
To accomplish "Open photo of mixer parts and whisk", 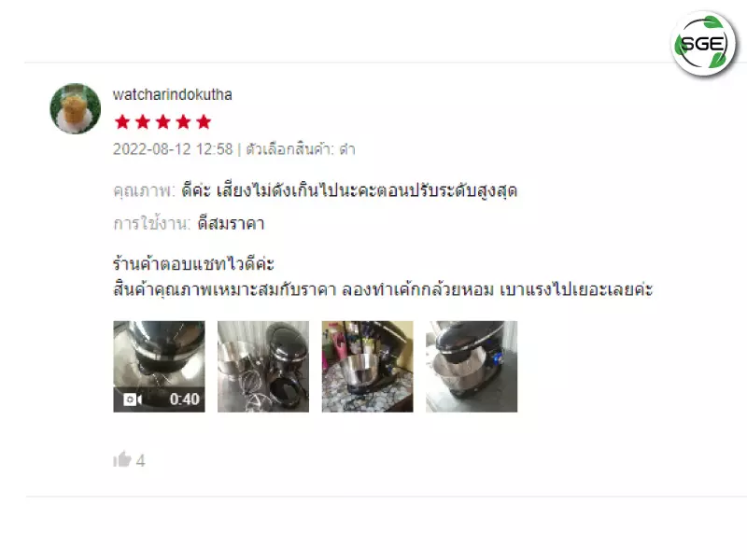I will [263, 367].
